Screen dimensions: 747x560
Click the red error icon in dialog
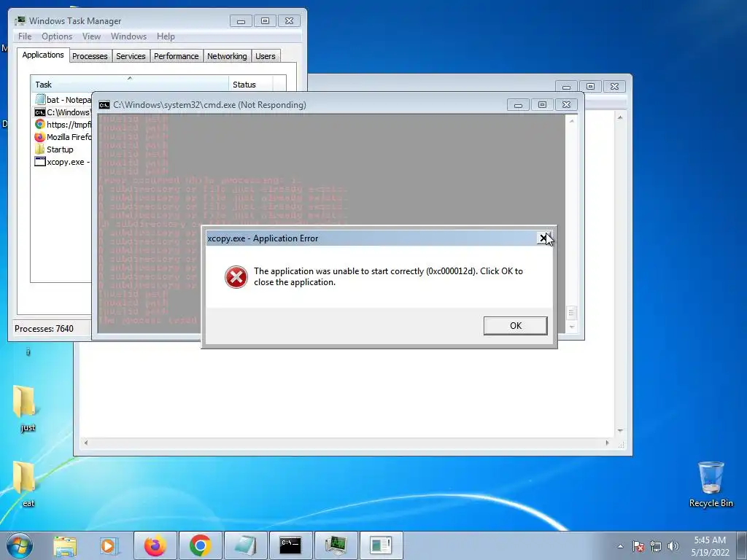(236, 276)
